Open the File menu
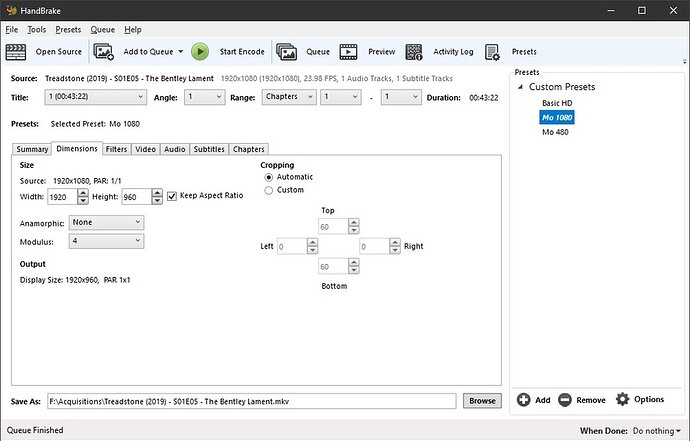 tap(12, 29)
